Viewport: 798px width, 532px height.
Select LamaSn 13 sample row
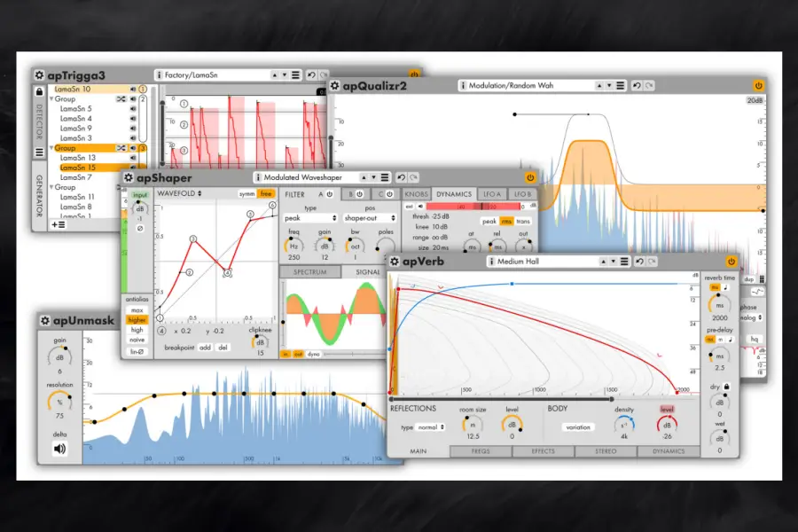pyautogui.click(x=78, y=158)
